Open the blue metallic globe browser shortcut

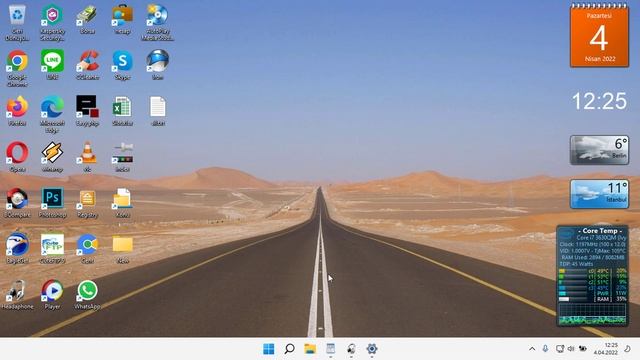click(158, 61)
